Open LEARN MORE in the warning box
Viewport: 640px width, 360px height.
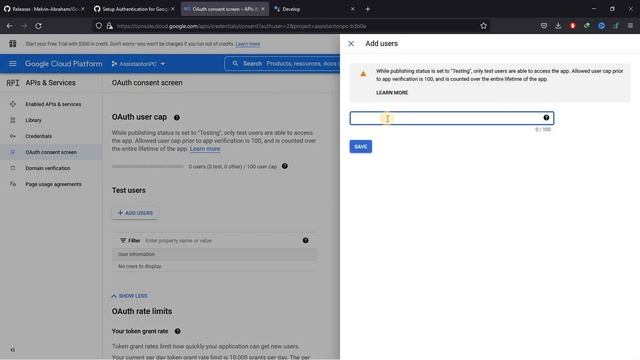click(x=392, y=93)
